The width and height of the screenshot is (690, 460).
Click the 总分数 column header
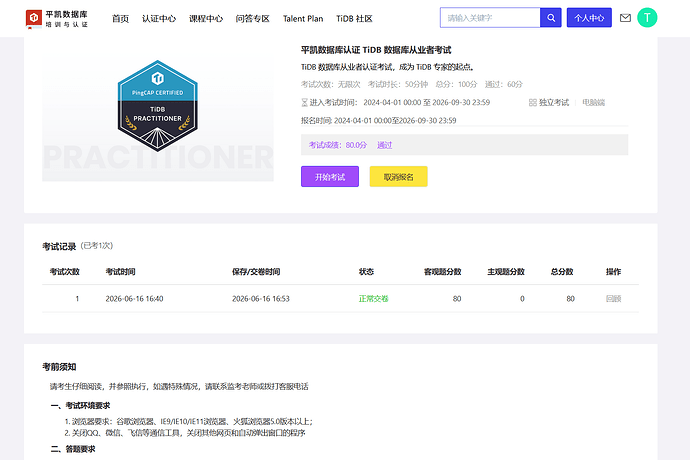click(562, 272)
